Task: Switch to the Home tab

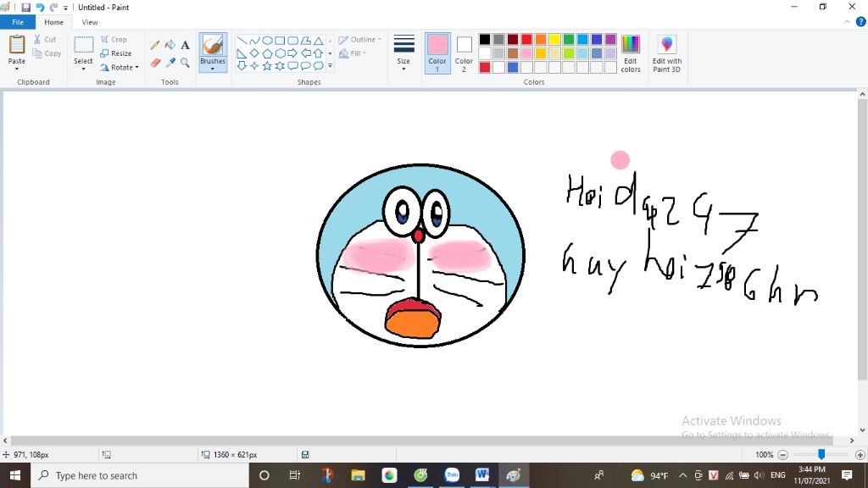Action: [x=53, y=22]
